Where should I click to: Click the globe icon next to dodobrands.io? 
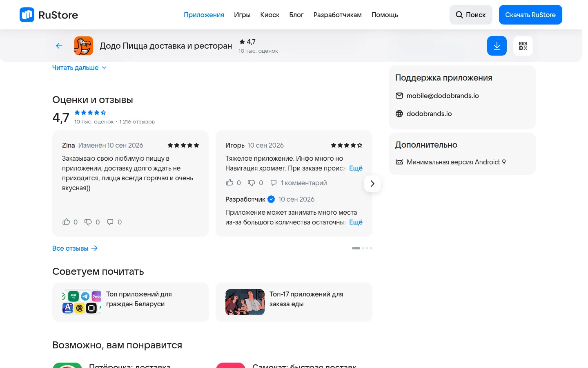point(399,114)
